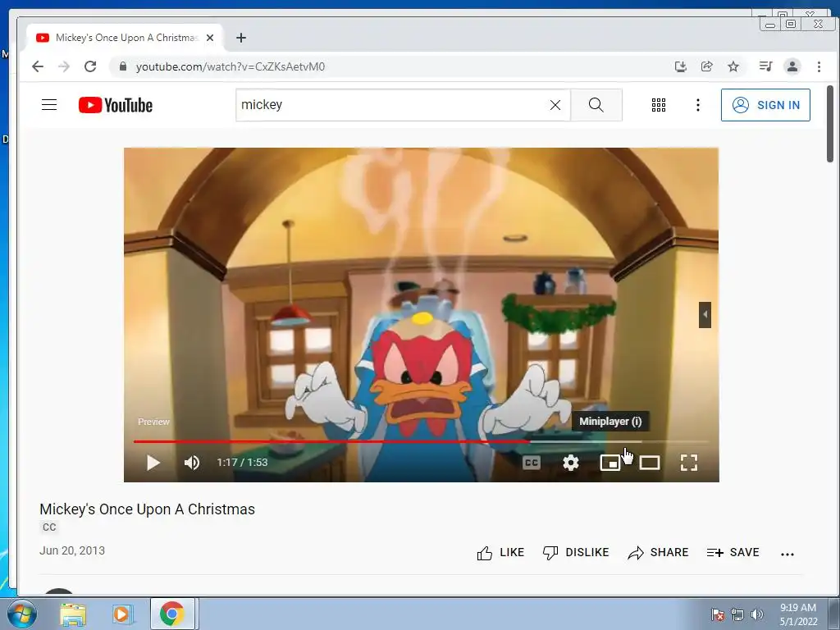Open Windows Explorer from taskbar
This screenshot has height=630, width=840.
pos(73,614)
